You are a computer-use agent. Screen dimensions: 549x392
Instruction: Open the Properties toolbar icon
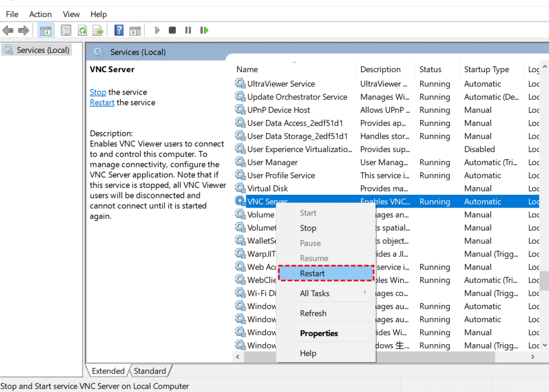(x=66, y=30)
